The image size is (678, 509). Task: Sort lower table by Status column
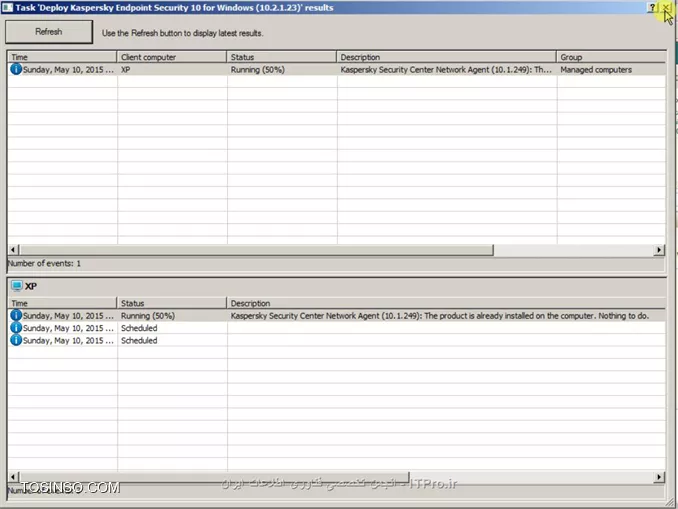[172, 303]
